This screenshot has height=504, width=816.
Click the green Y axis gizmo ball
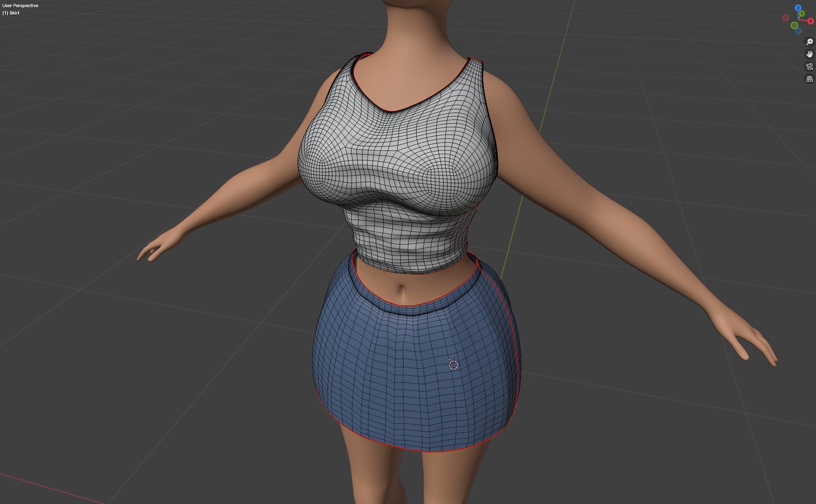pyautogui.click(x=802, y=14)
